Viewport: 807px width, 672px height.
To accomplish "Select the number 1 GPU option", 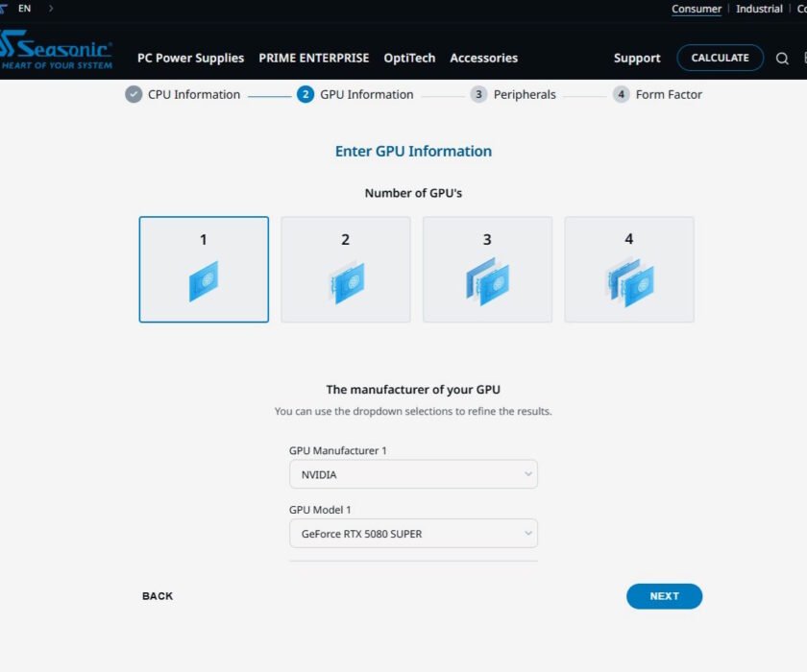I will point(204,270).
